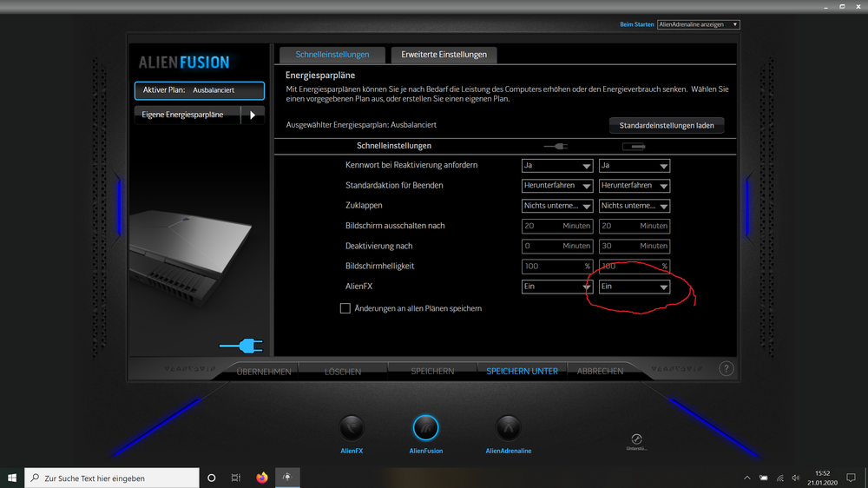Select the AlienFusion module icon
The height and width of the screenshot is (488, 868).
pyautogui.click(x=425, y=428)
